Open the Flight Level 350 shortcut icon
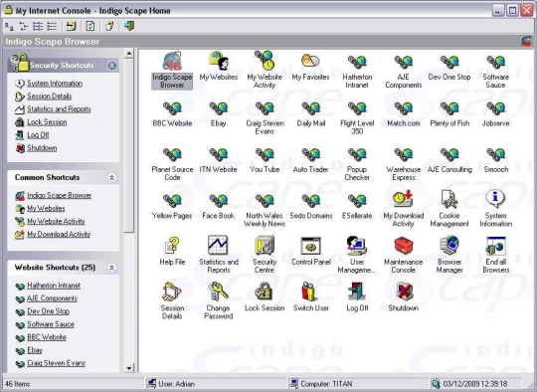537x392 pixels. 357,108
